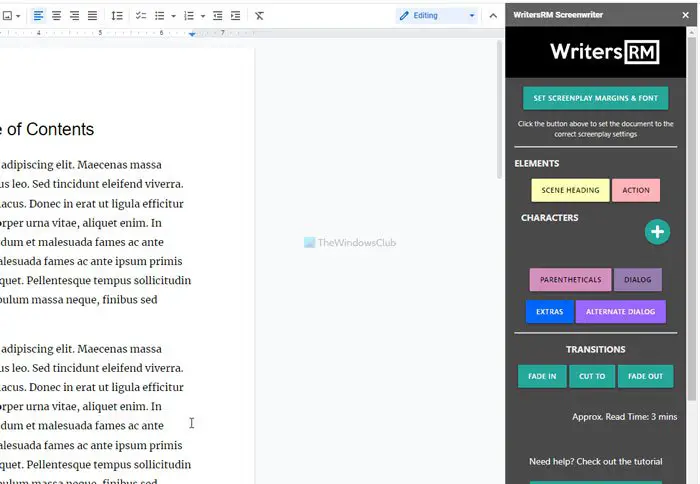
Task: Click the Extras button
Action: click(550, 312)
